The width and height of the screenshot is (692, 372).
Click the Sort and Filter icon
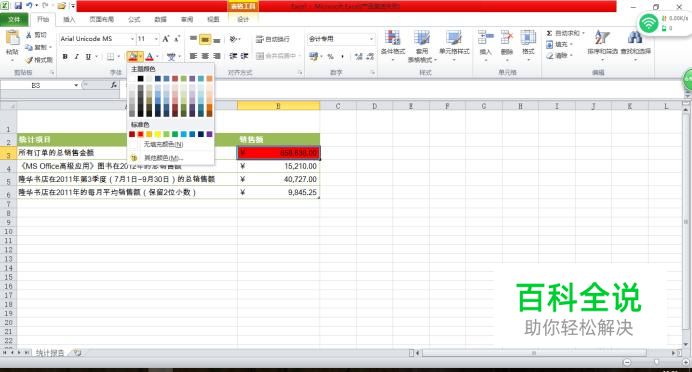click(602, 38)
